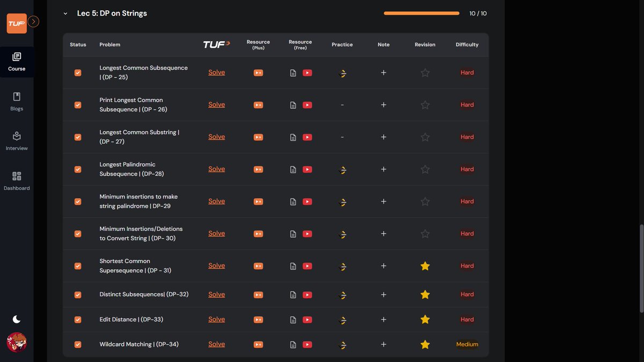The width and height of the screenshot is (644, 362).
Task: Add note to Longest Common Substring row
Action: pyautogui.click(x=383, y=137)
